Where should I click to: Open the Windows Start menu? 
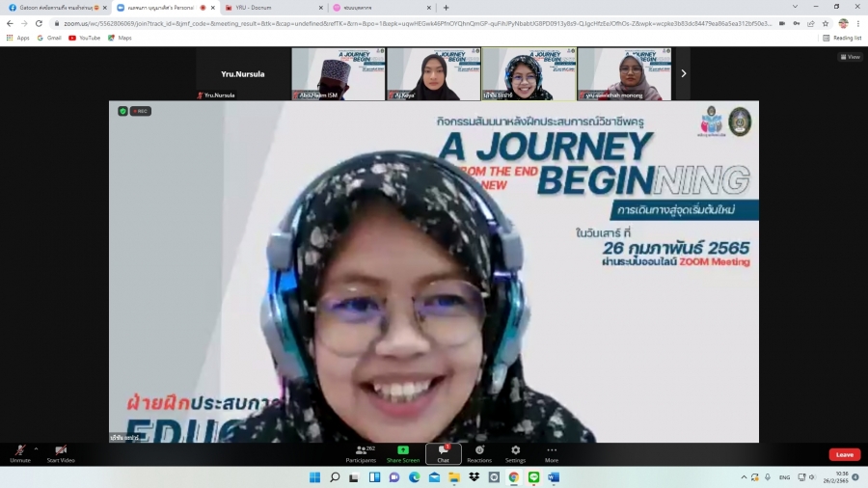pyautogui.click(x=313, y=477)
